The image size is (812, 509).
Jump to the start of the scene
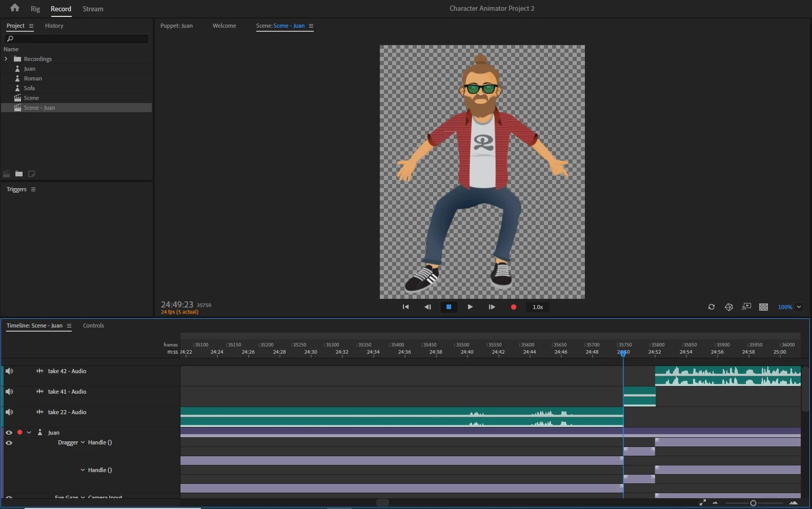point(405,307)
